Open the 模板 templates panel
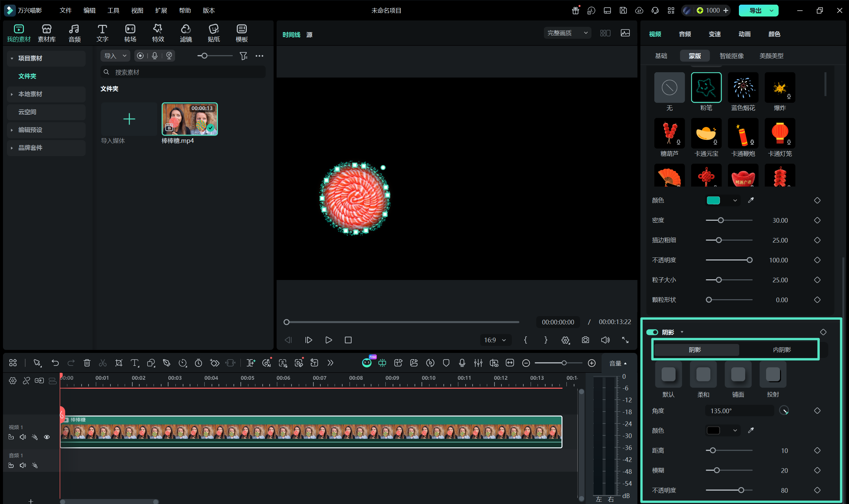Viewport: 849px width, 504px height. point(242,33)
